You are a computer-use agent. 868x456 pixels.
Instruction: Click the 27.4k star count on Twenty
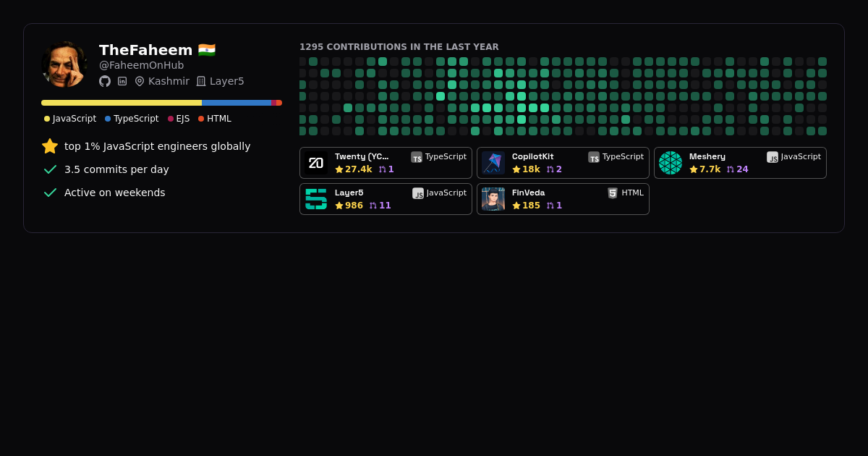coord(359,169)
